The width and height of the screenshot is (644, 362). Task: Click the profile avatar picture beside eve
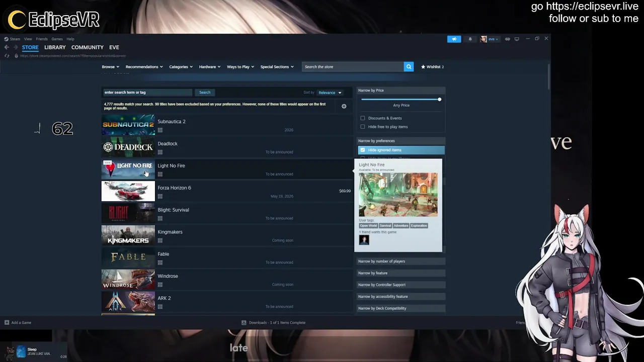click(x=484, y=39)
